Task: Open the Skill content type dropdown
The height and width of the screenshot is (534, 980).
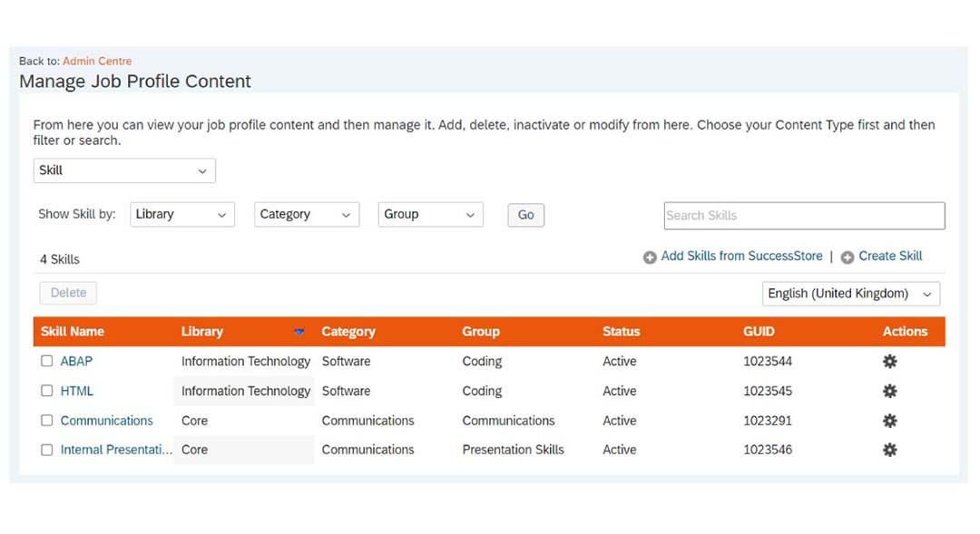Action: pyautogui.click(x=124, y=170)
